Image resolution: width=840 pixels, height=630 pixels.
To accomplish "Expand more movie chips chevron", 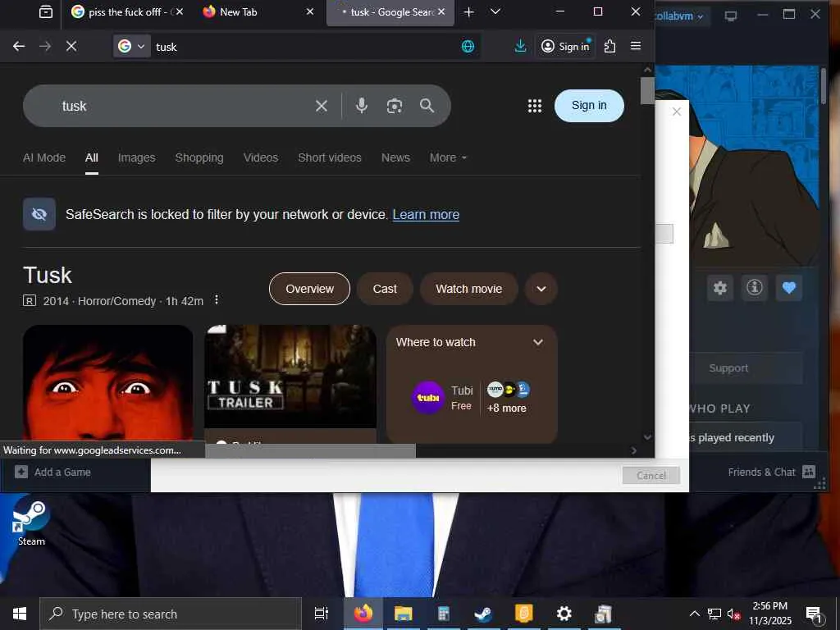I will point(541,289).
